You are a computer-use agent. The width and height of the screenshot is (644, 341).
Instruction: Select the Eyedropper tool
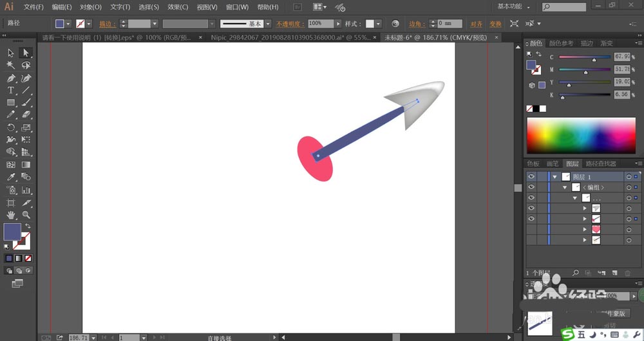click(11, 178)
